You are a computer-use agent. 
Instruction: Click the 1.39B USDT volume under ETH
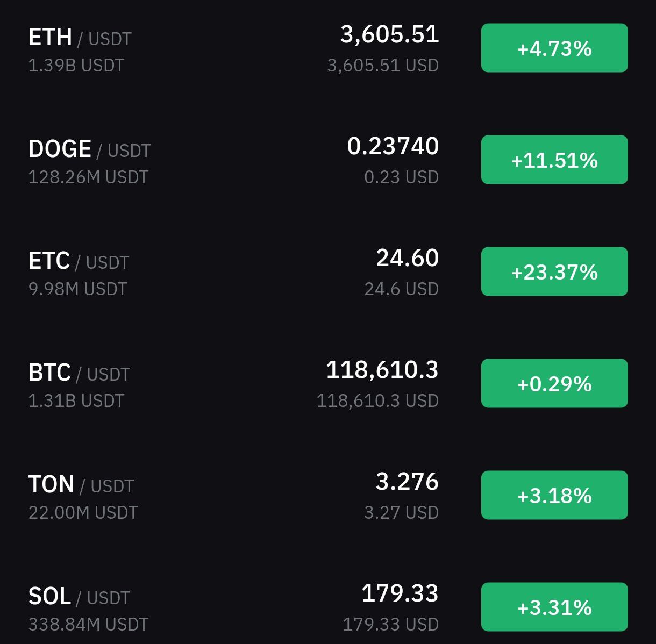click(76, 66)
